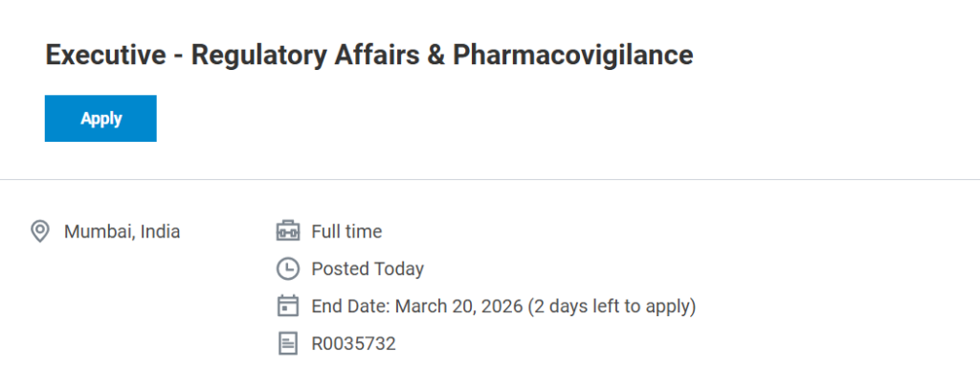The image size is (980, 389).
Task: Click the Full time text
Action: [346, 231]
